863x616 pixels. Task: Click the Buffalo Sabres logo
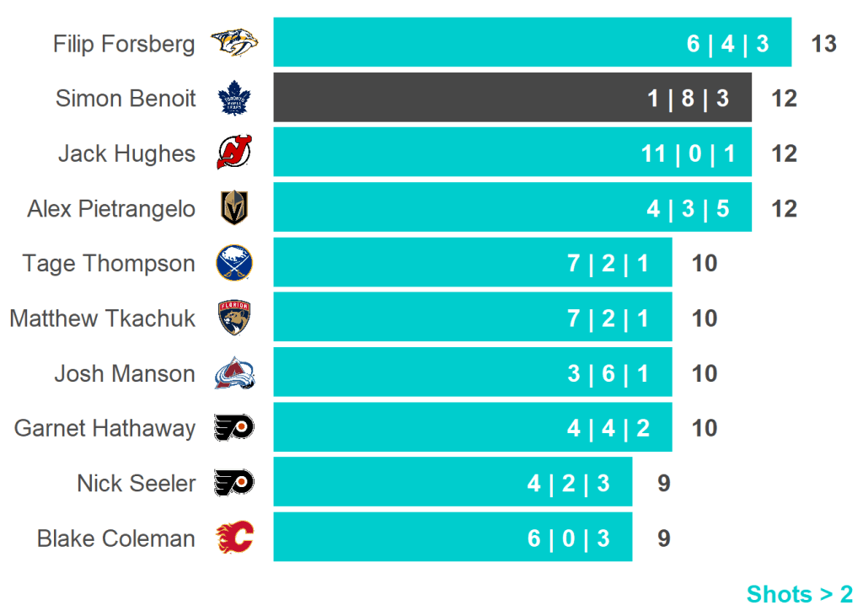234,263
